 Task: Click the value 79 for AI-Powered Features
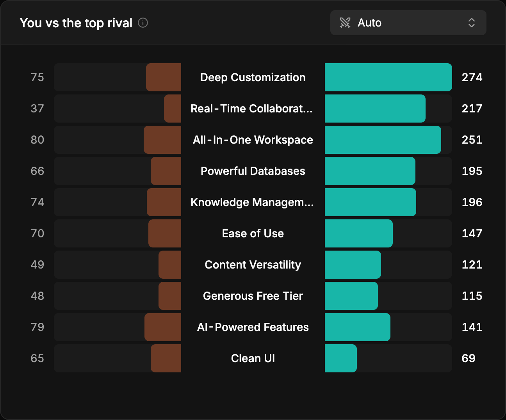37,327
